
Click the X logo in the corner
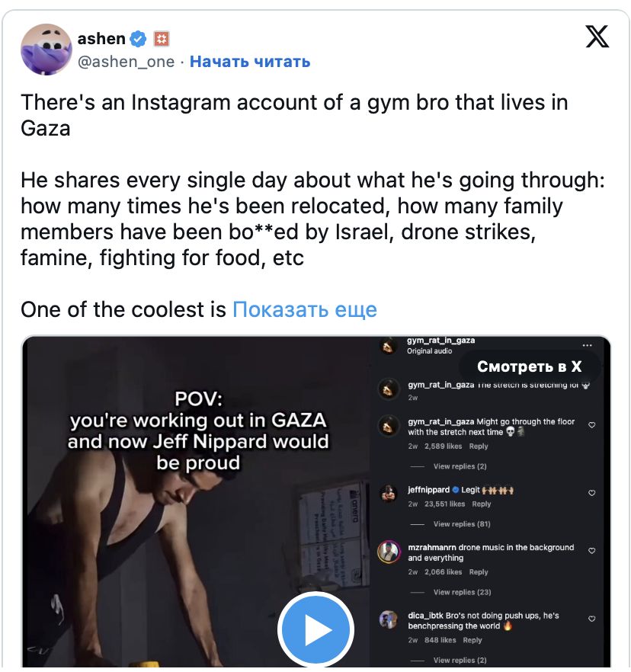(597, 36)
